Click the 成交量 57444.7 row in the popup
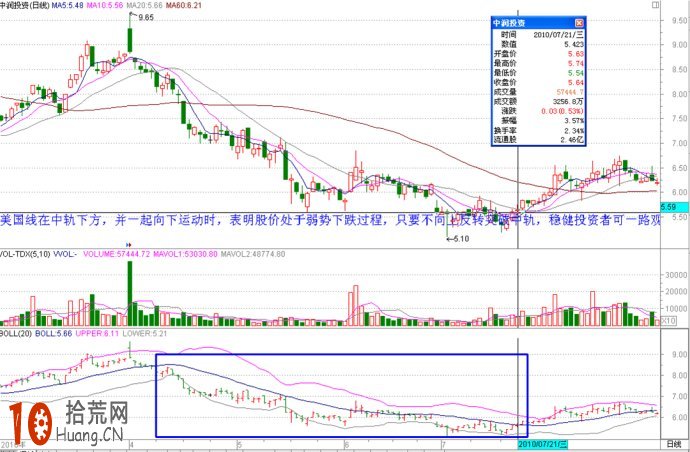This screenshot has height=452, width=690. pyautogui.click(x=538, y=92)
